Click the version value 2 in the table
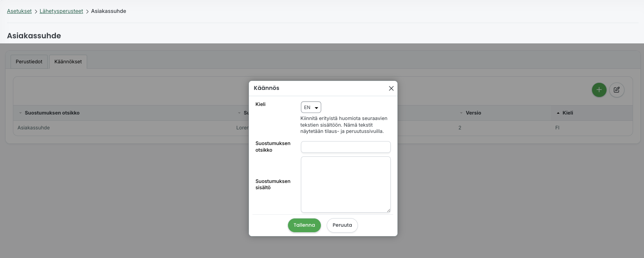The height and width of the screenshot is (258, 644). (x=460, y=128)
